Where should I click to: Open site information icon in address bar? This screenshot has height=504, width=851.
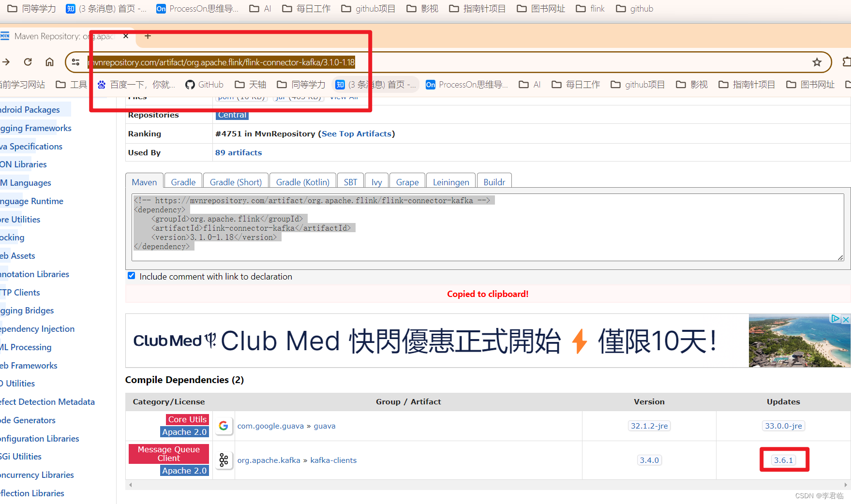tap(76, 62)
